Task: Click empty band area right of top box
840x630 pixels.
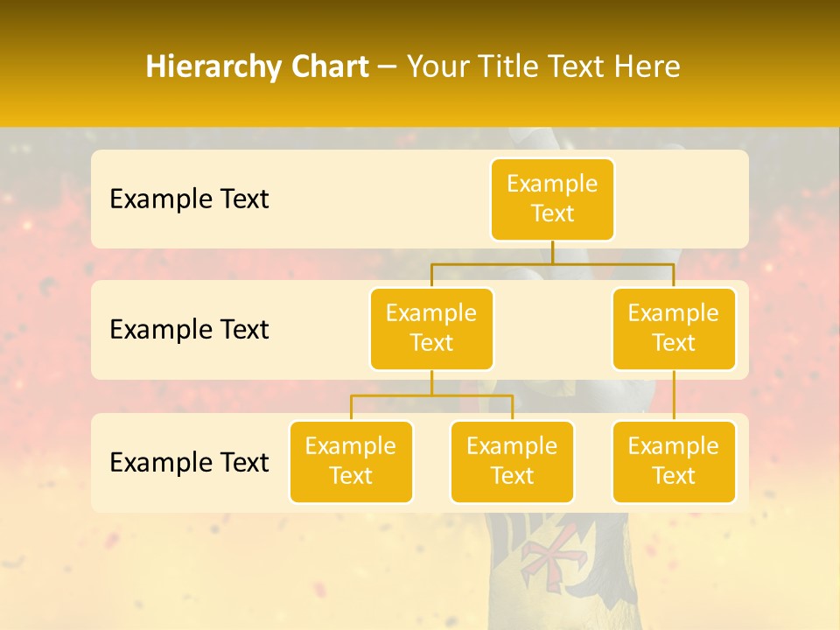Action: pyautogui.click(x=682, y=199)
